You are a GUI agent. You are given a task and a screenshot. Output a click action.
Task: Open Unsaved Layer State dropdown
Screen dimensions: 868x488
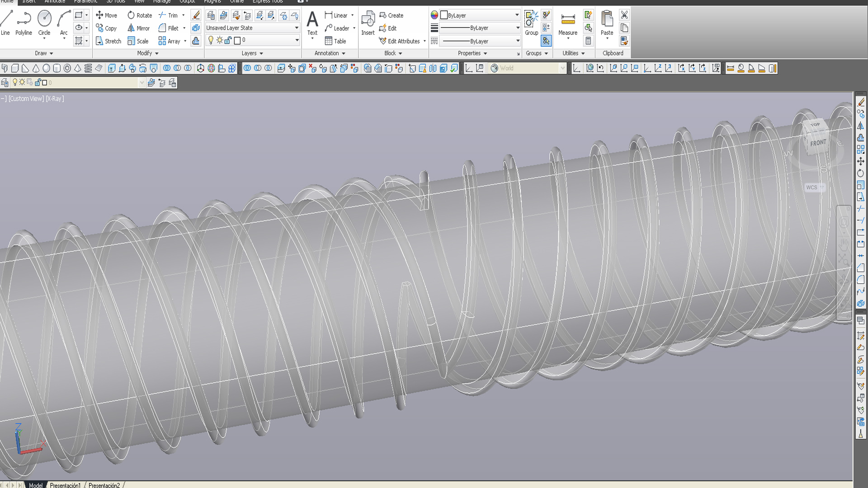click(x=252, y=28)
